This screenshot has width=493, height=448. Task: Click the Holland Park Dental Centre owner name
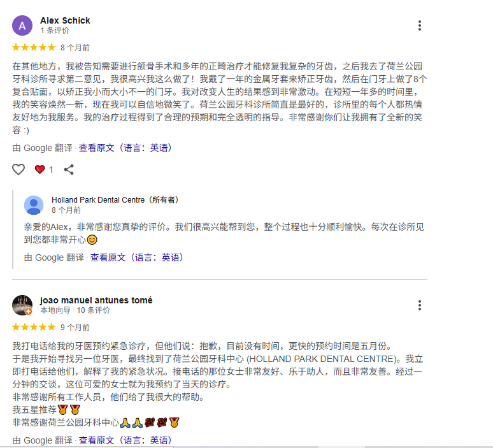tap(115, 200)
